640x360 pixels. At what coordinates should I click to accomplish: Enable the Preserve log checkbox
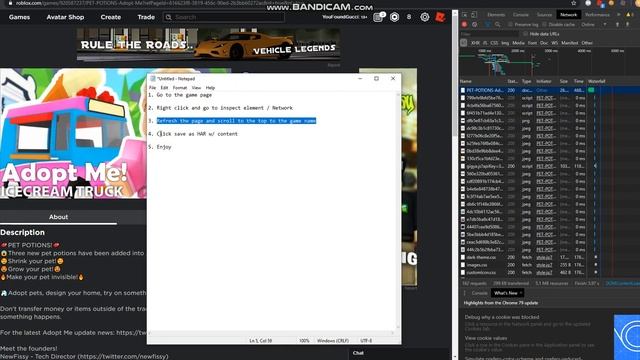[510, 24]
